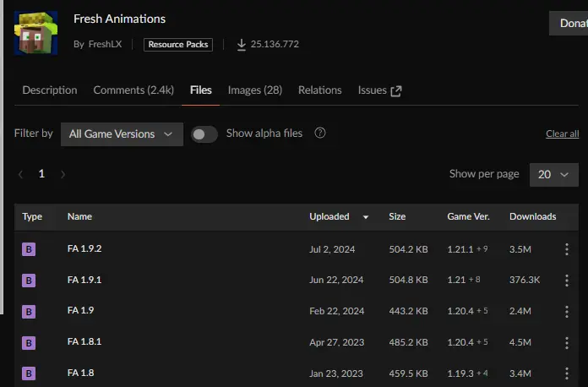Select the Files tab

200,90
